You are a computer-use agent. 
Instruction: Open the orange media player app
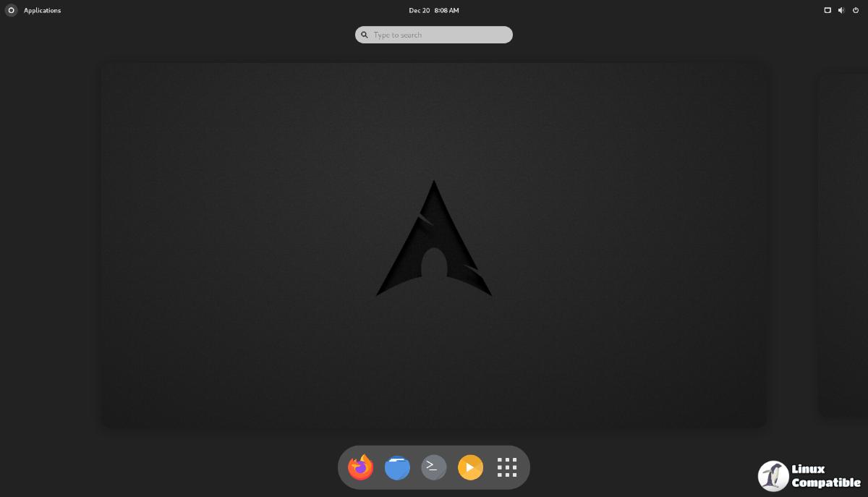[470, 467]
